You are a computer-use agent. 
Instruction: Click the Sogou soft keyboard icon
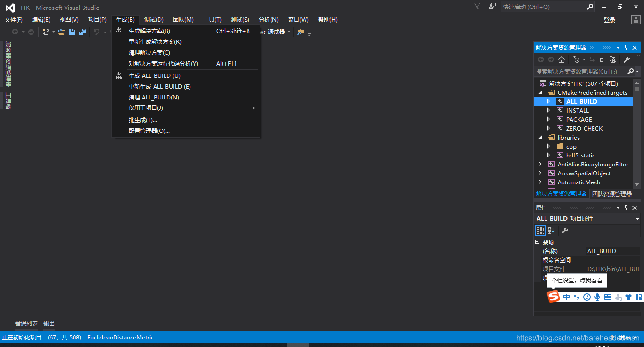tap(608, 297)
